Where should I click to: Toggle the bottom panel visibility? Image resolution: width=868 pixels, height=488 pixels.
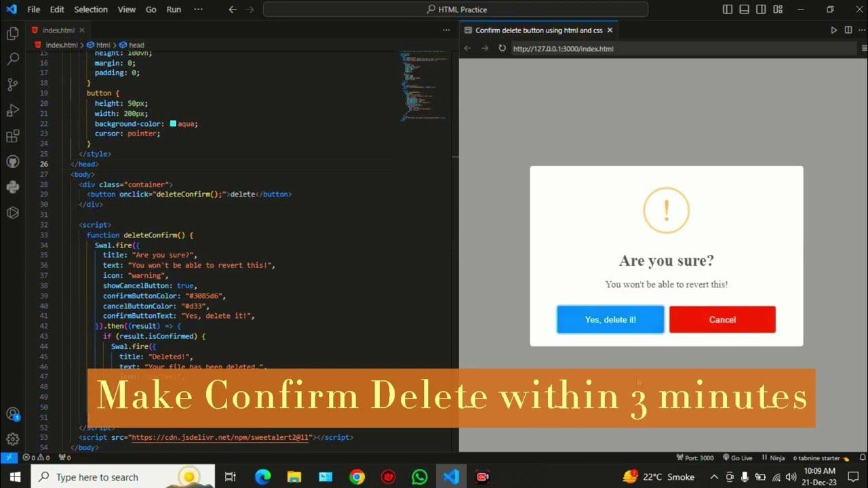(x=745, y=9)
